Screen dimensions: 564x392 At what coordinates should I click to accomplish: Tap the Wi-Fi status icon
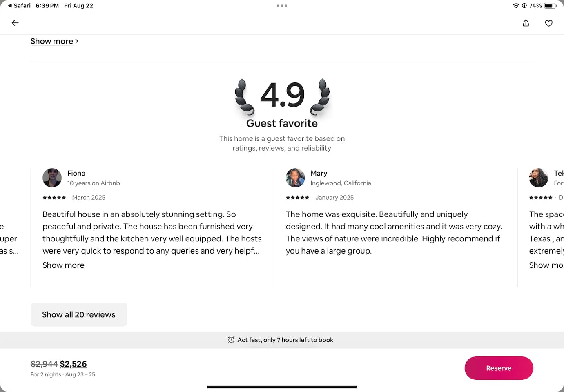tap(516, 6)
